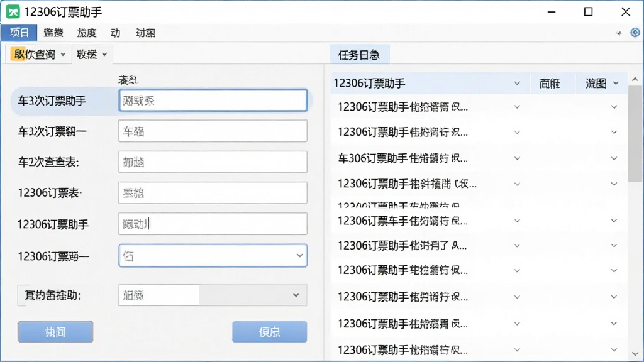Focus the input beside 车3次订票锁一 label
This screenshot has height=362, width=644.
[213, 131]
